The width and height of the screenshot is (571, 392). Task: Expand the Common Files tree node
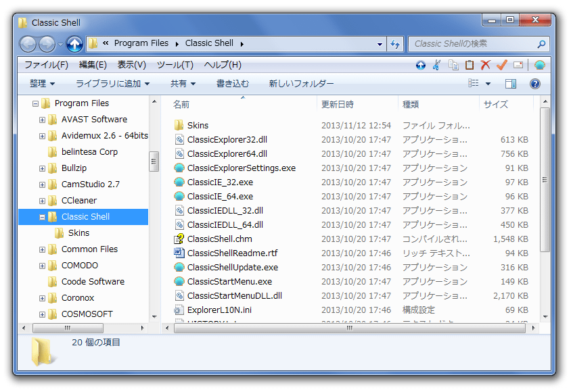(42, 249)
